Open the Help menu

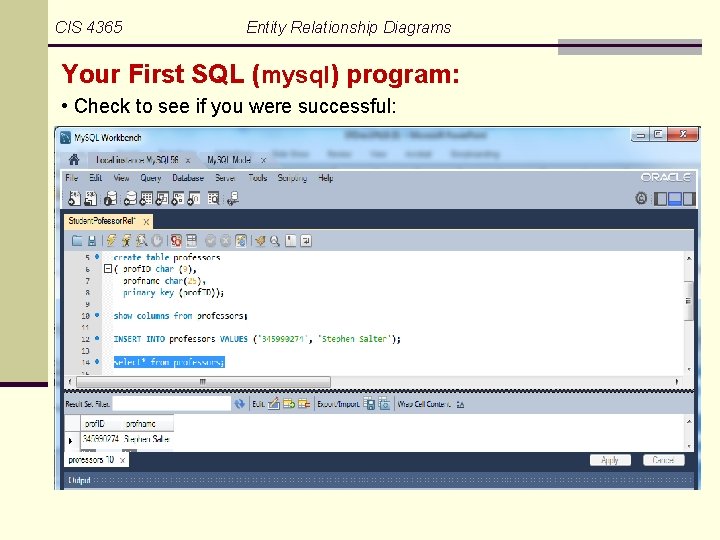[326, 178]
